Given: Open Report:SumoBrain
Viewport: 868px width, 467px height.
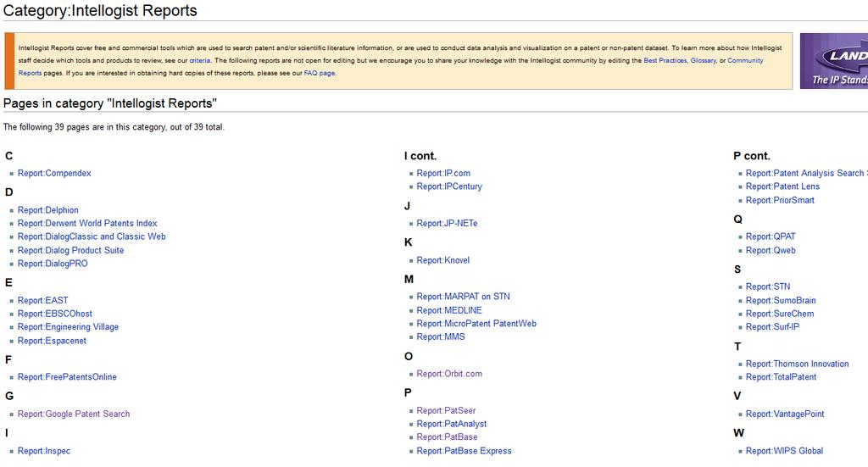Looking at the screenshot, I should click(781, 300).
